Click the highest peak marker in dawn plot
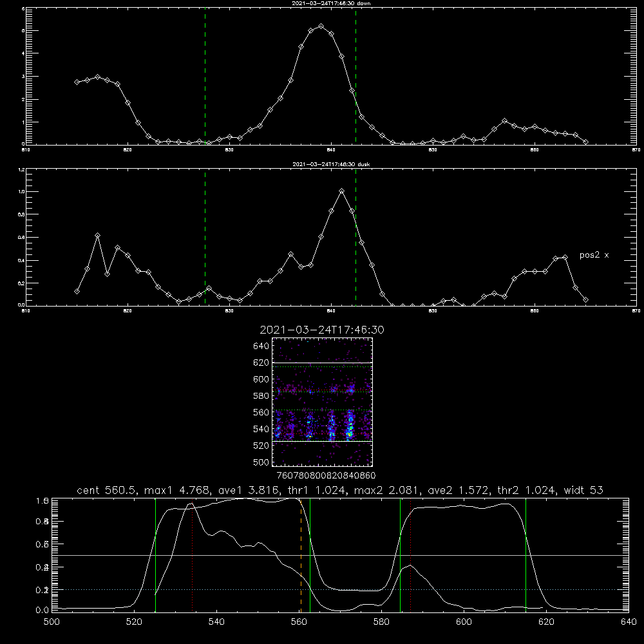The image size is (644, 644). tap(321, 26)
